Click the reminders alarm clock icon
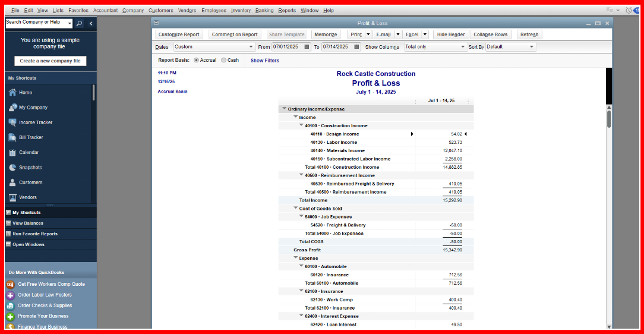The height and width of the screenshot is (334, 644). (x=629, y=10)
